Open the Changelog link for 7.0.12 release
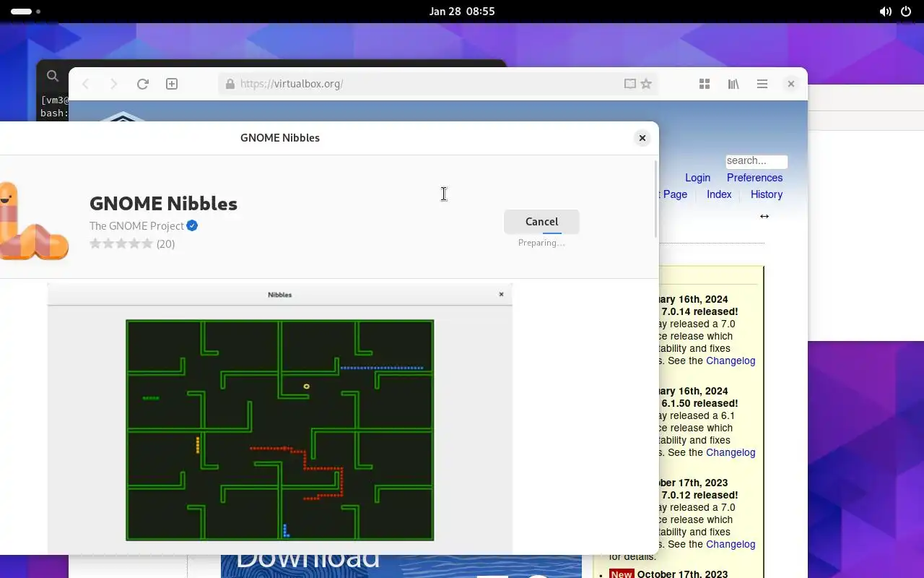This screenshot has width=924, height=578. point(731,544)
